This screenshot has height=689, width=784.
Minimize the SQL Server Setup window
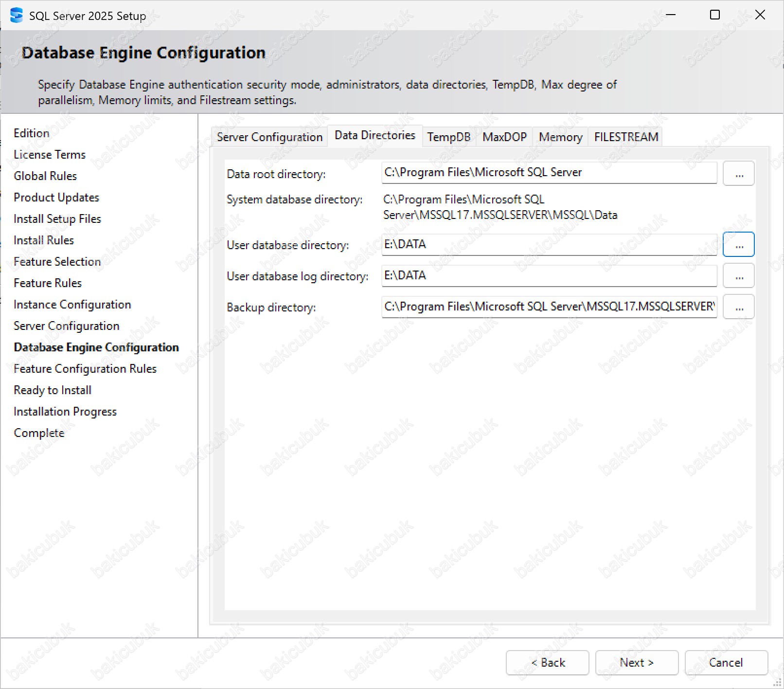(671, 15)
